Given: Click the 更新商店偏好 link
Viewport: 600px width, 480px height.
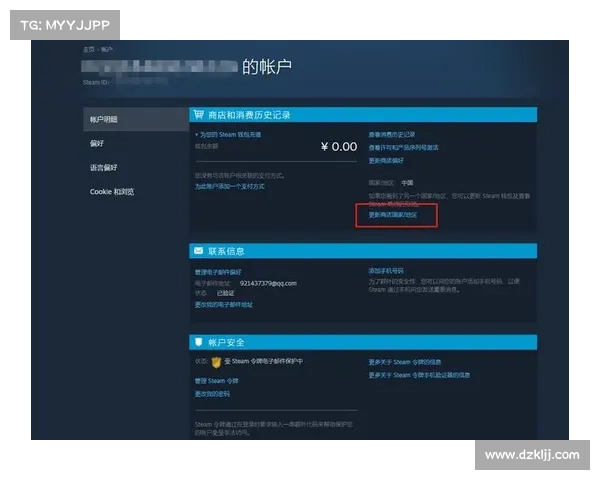Looking at the screenshot, I should pos(386,160).
